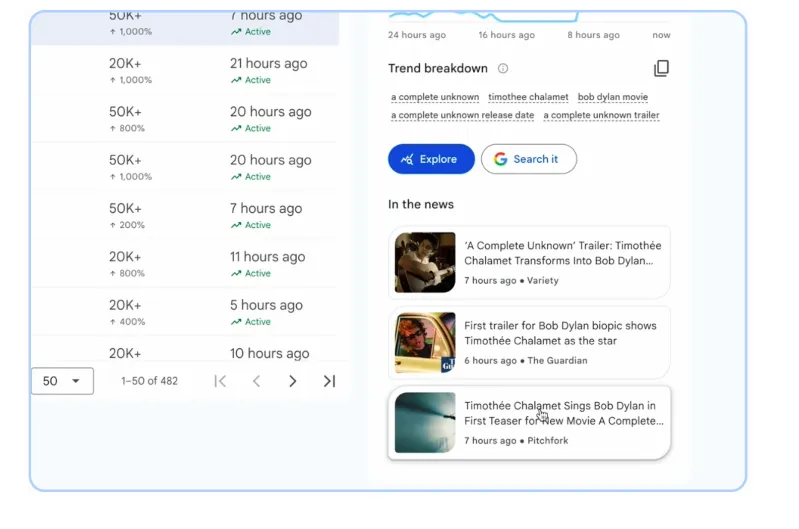Image resolution: width=799 pixels, height=529 pixels.
Task: Go to the previous page of trends
Action: (256, 381)
